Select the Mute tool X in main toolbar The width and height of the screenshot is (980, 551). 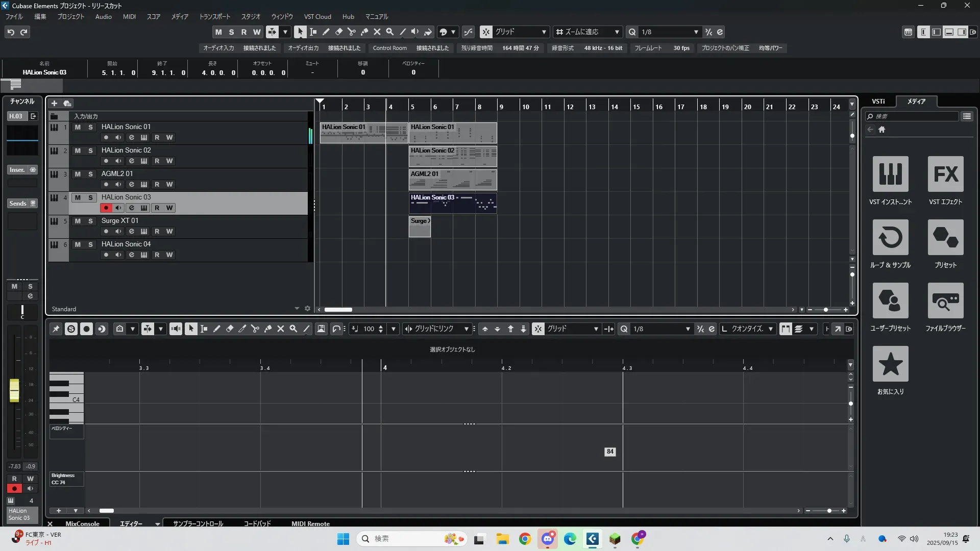coord(377,32)
